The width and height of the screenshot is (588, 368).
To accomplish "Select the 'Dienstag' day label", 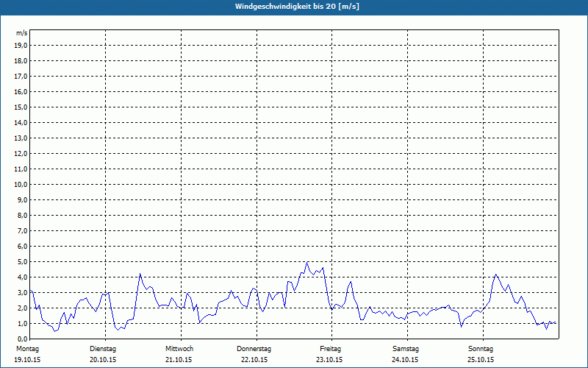I will 103,349.
